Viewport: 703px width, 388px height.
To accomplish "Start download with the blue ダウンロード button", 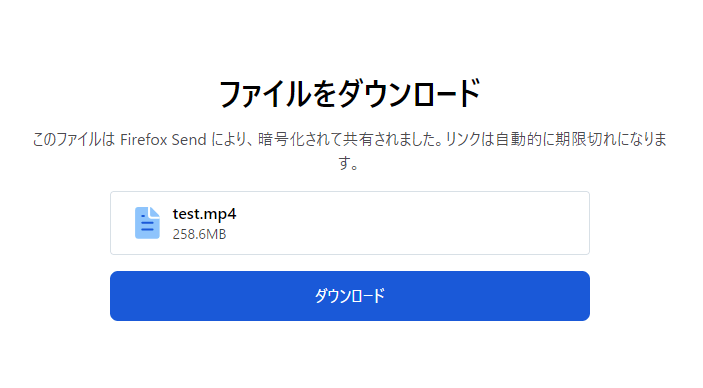I will click(x=350, y=296).
